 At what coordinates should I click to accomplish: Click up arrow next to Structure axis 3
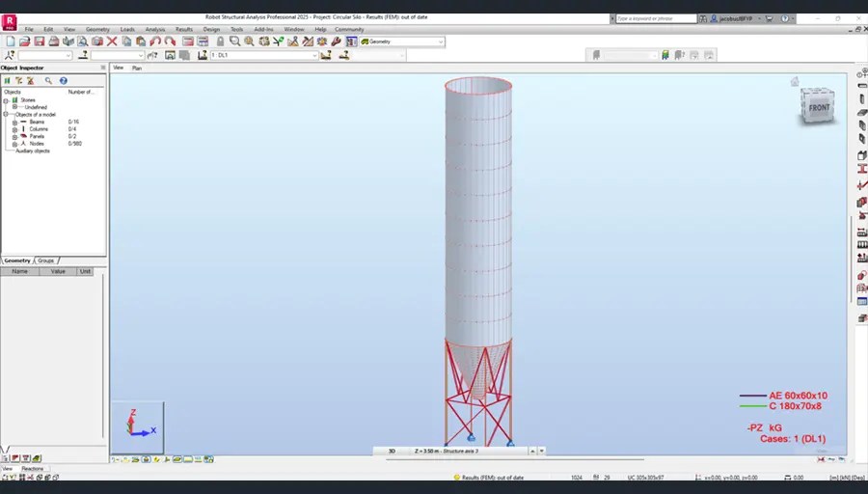pyautogui.click(x=532, y=451)
